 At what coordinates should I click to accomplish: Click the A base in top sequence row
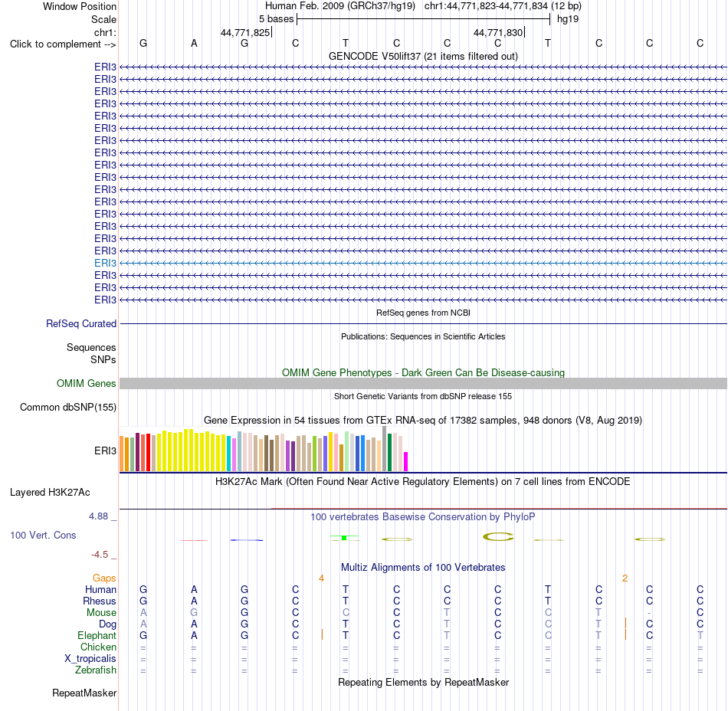pos(194,43)
